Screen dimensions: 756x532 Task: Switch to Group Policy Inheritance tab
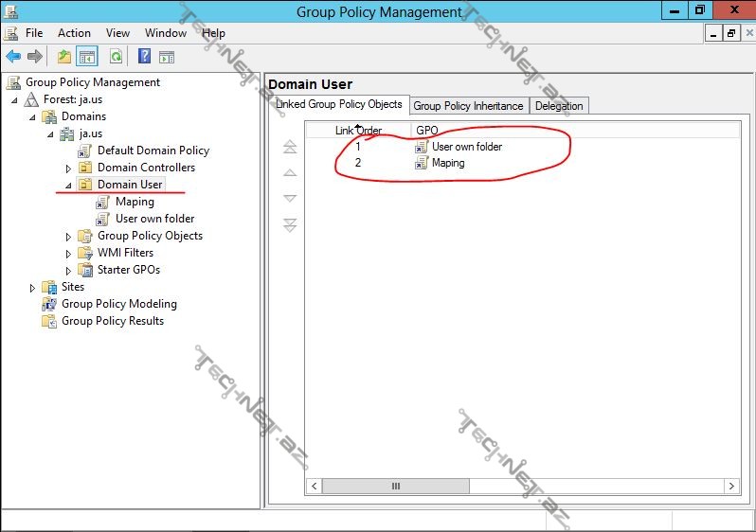click(x=468, y=106)
